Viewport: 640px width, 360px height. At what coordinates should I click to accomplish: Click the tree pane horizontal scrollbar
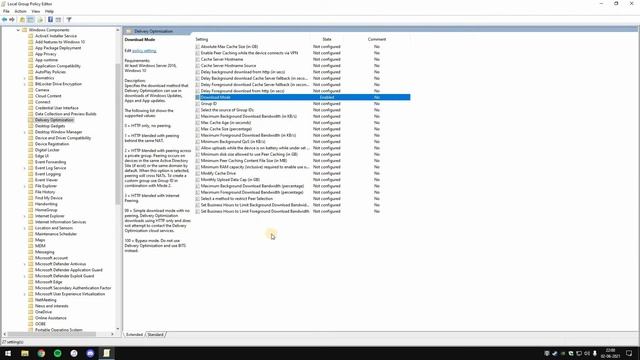(x=52, y=334)
